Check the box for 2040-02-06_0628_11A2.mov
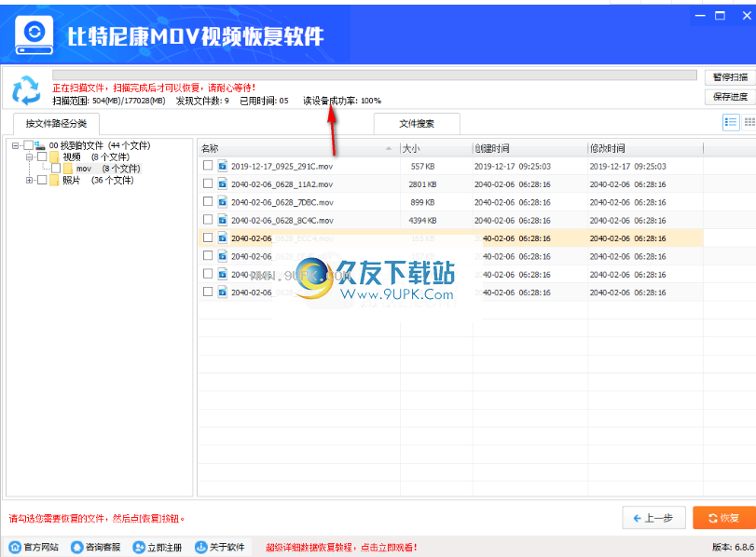The width and height of the screenshot is (756, 557). coord(208,183)
